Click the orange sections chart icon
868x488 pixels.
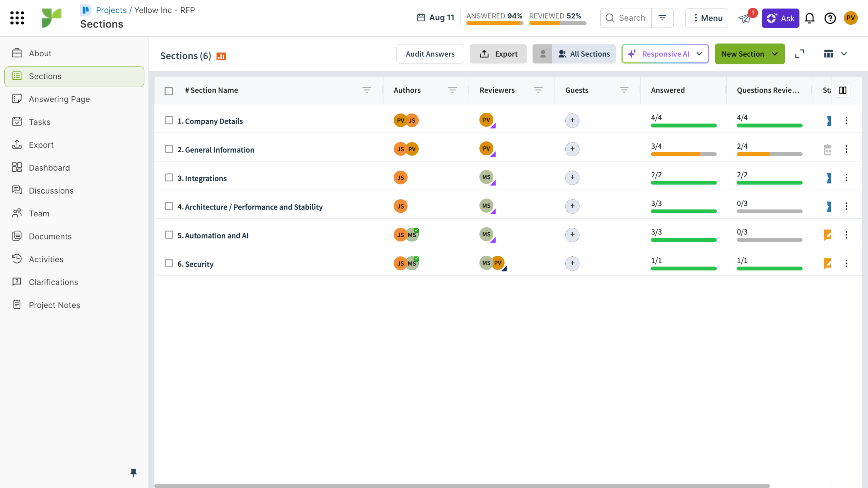click(221, 56)
